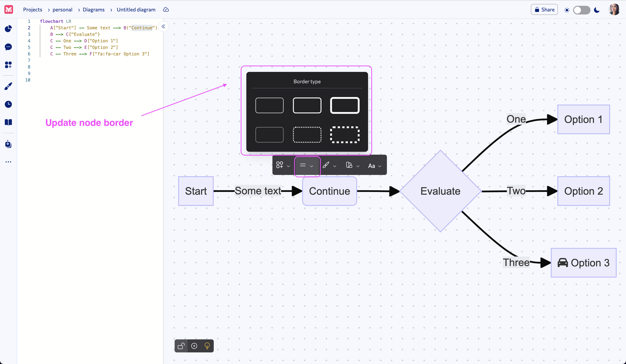Open the comments panel

(8, 47)
